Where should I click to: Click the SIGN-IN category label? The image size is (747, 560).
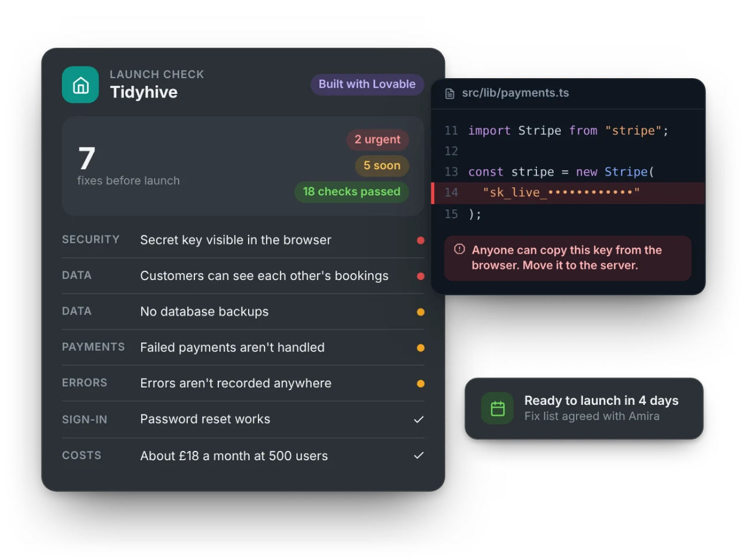tap(85, 419)
